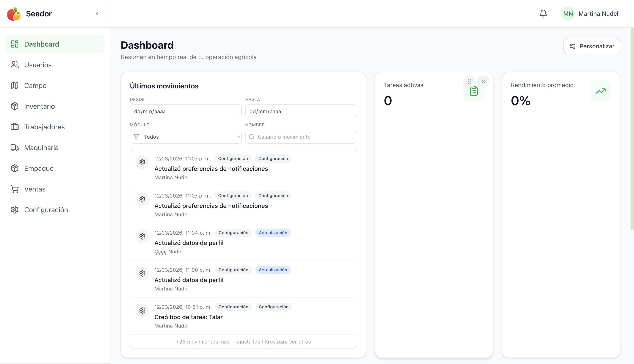634x364 pixels.
Task: Collapse the sidebar with the chevron
Action: 97,14
